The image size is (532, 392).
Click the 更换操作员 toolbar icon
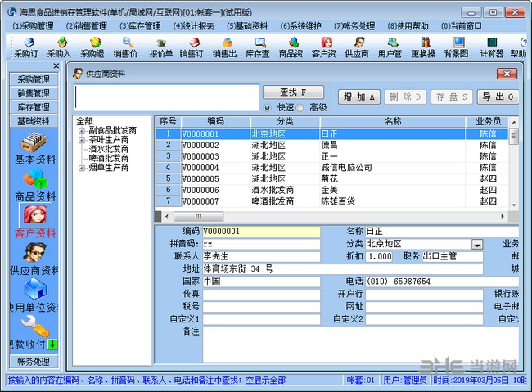coord(426,47)
